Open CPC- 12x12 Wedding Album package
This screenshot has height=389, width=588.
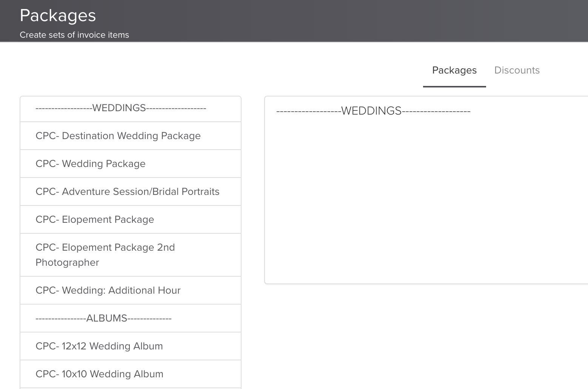99,346
